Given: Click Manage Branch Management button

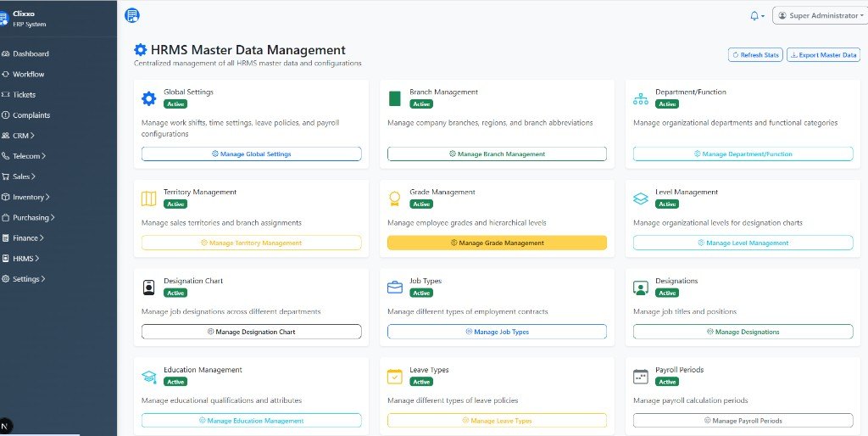Looking at the screenshot, I should click(x=497, y=154).
